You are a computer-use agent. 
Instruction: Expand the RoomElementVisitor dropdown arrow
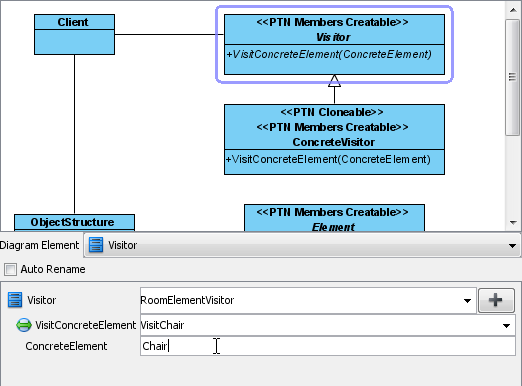click(x=467, y=301)
